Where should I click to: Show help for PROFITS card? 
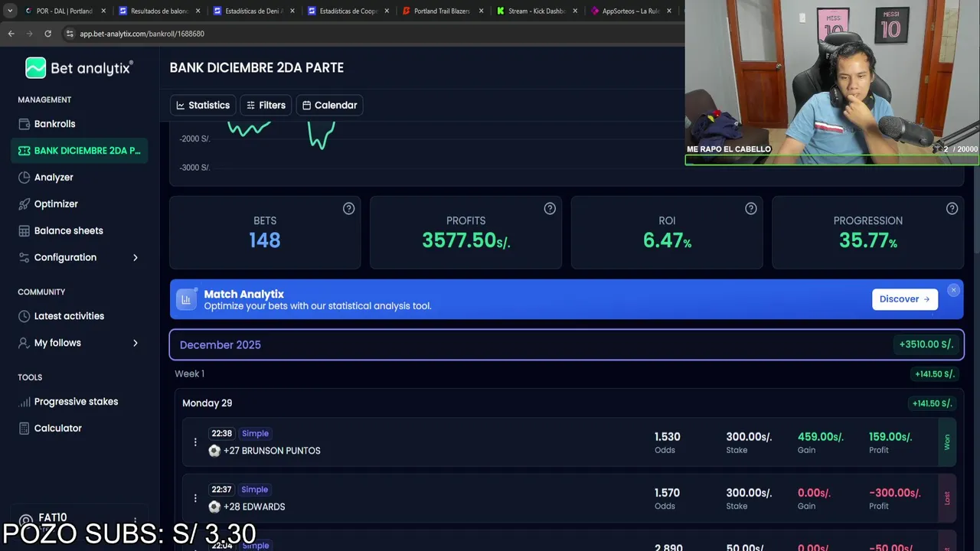pos(550,208)
